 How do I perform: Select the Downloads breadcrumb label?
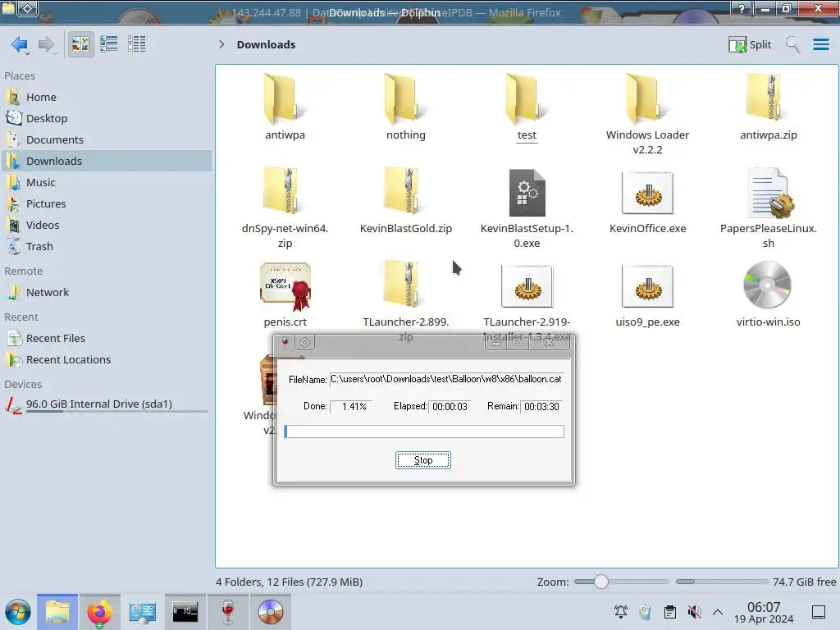point(266,44)
